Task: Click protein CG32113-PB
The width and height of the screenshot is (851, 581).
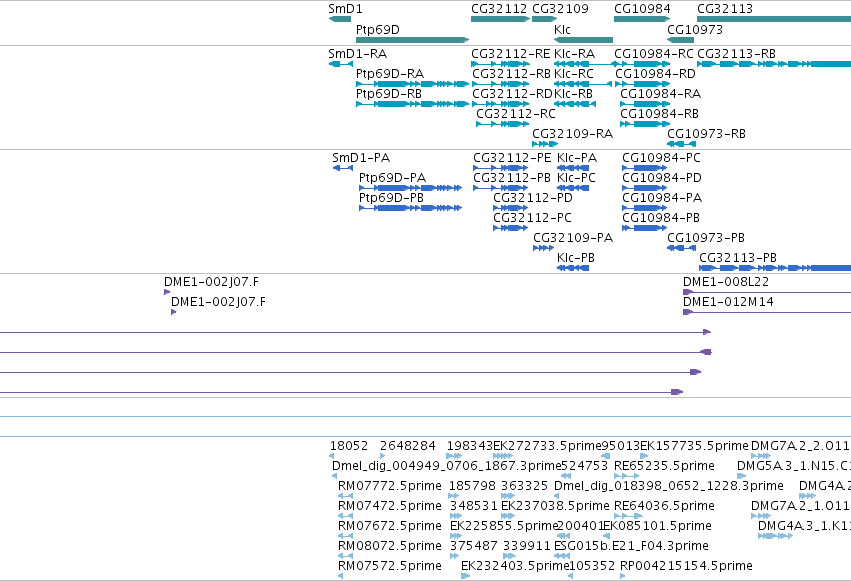Action: click(775, 269)
